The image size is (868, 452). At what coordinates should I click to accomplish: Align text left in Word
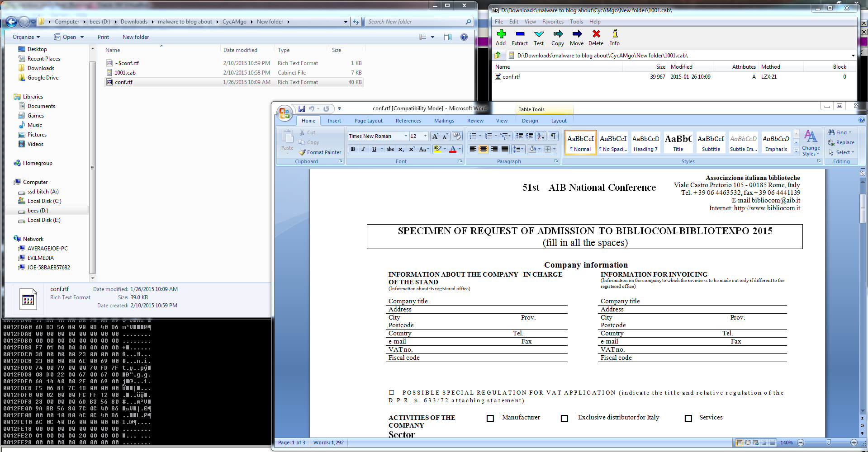click(473, 149)
